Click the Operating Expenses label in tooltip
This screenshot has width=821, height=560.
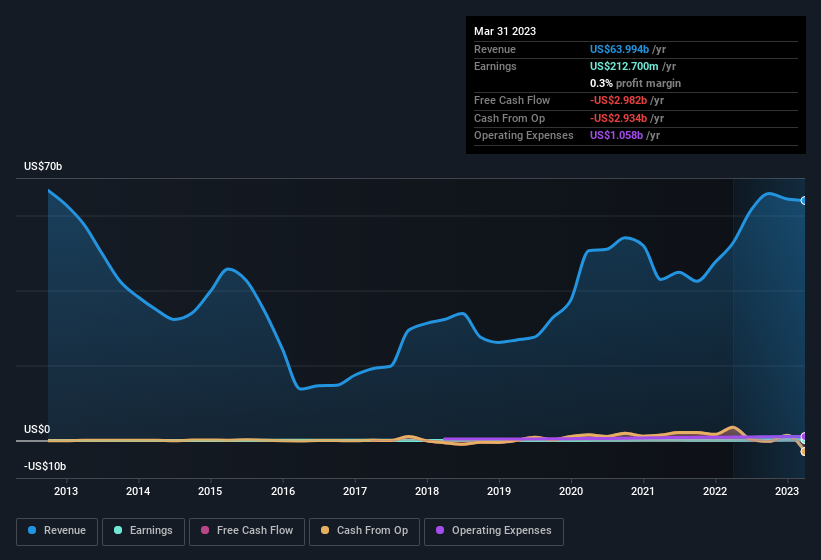pos(524,135)
